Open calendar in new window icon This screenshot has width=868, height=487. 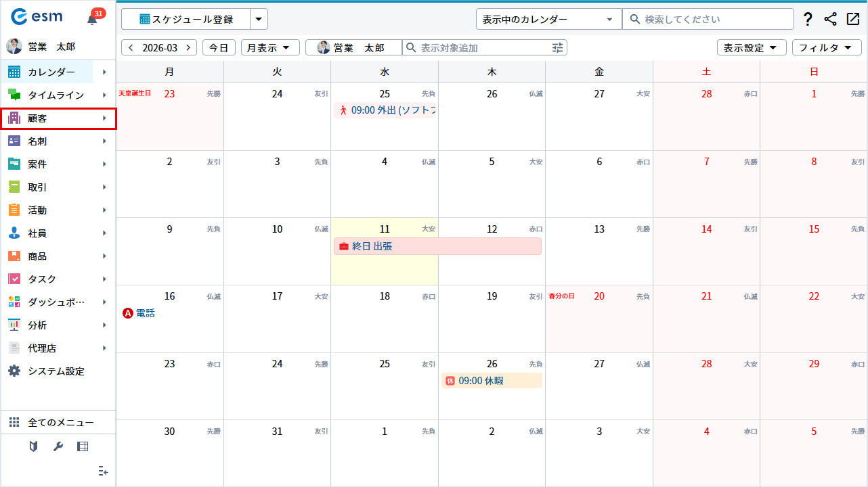click(x=853, y=20)
